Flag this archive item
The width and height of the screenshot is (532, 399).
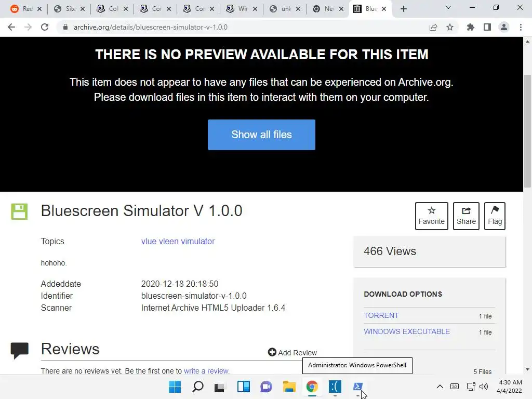tap(495, 216)
